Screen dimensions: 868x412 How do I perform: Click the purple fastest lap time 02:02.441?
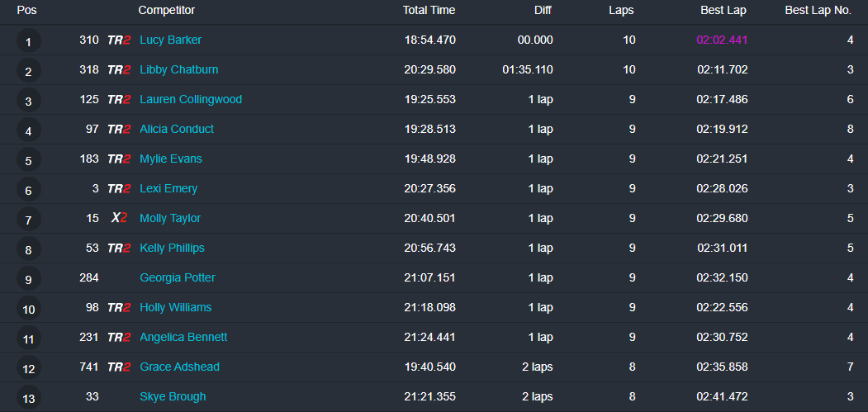coord(722,40)
